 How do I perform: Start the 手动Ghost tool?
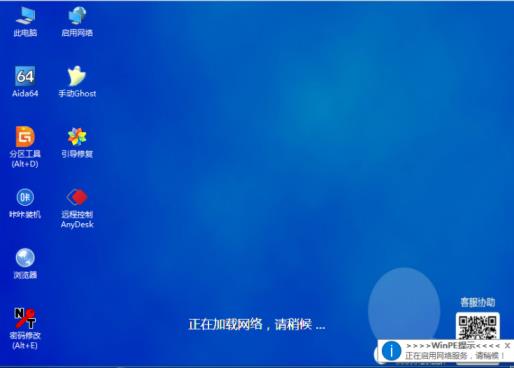pos(77,82)
